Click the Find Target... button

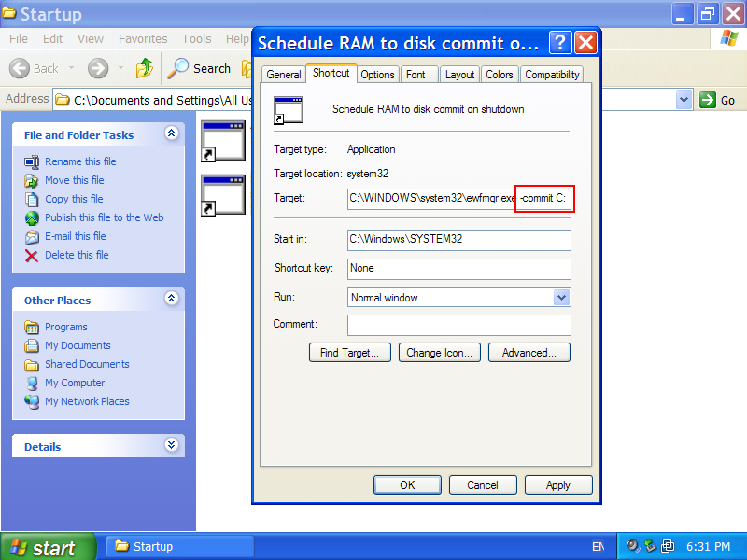pos(349,353)
